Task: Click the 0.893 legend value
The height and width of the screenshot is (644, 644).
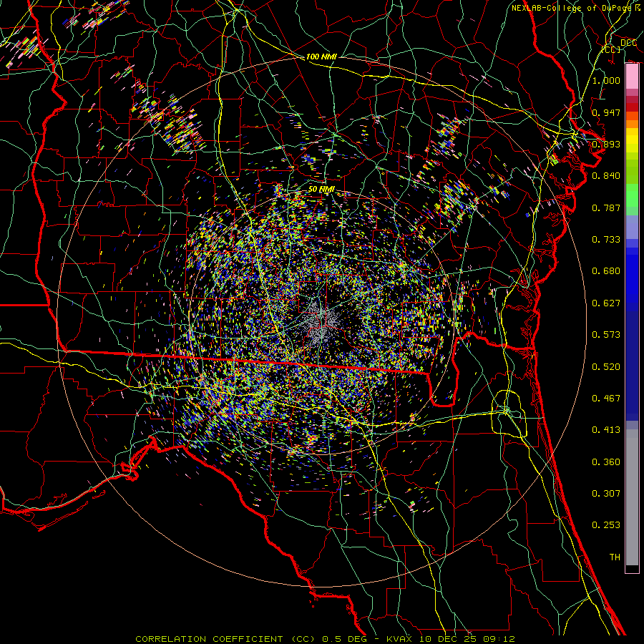Action: 606,144
